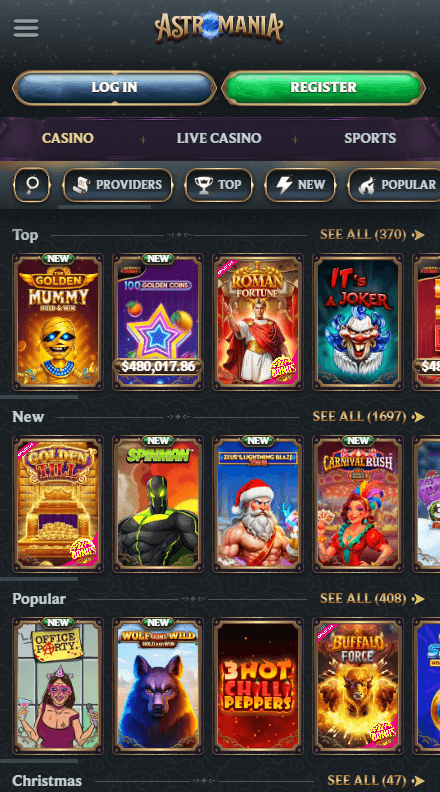Open the hamburger menu icon
The height and width of the screenshot is (792, 440).
pyautogui.click(x=26, y=28)
